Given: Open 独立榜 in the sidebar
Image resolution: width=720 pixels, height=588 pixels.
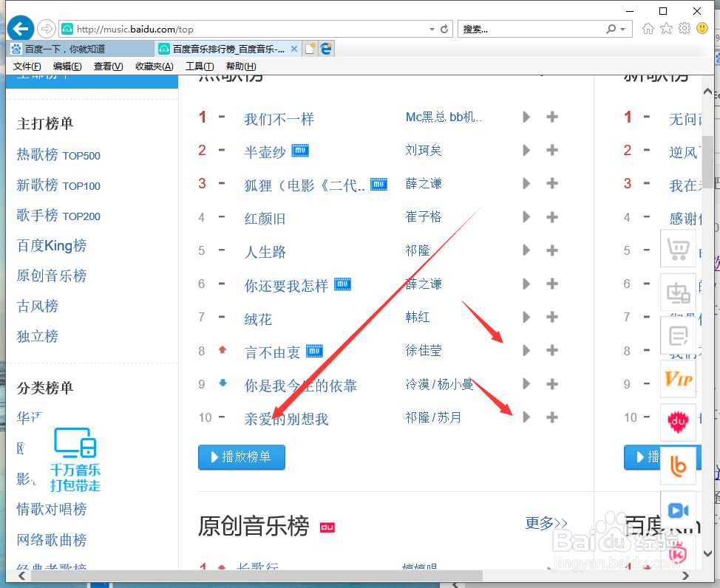Looking at the screenshot, I should (x=37, y=336).
